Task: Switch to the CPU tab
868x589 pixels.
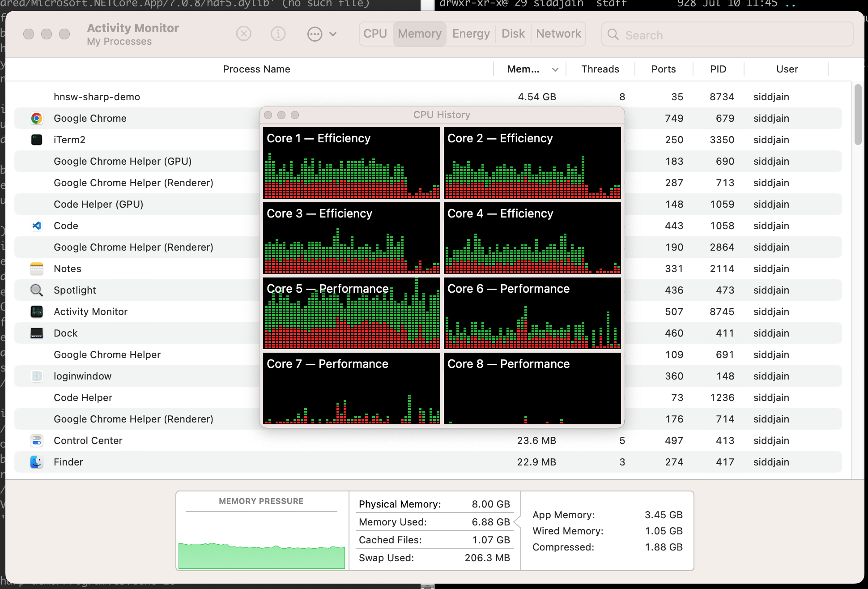Action: pyautogui.click(x=375, y=34)
